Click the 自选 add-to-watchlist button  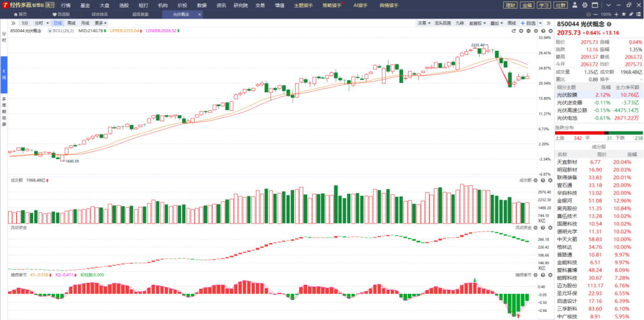528,23
